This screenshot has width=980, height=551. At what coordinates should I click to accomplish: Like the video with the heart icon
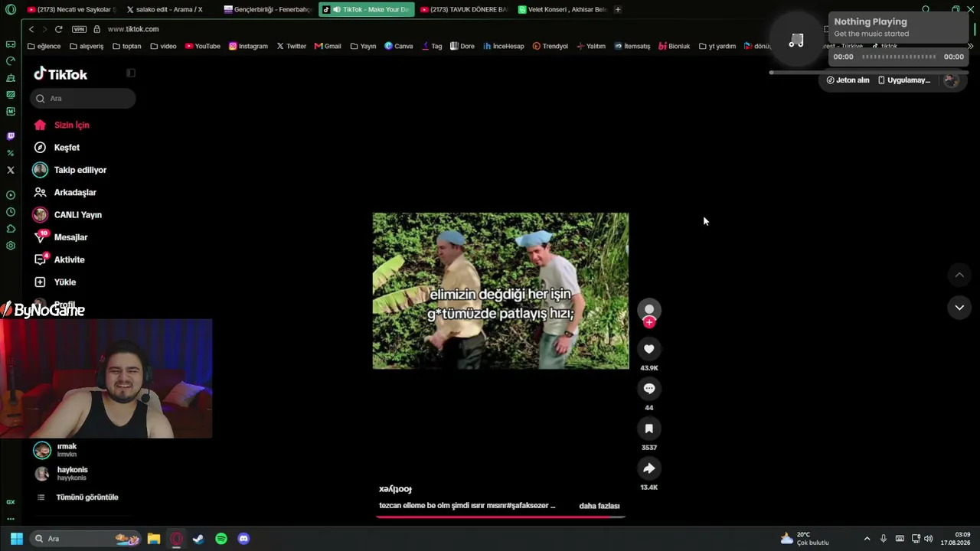[x=648, y=349]
